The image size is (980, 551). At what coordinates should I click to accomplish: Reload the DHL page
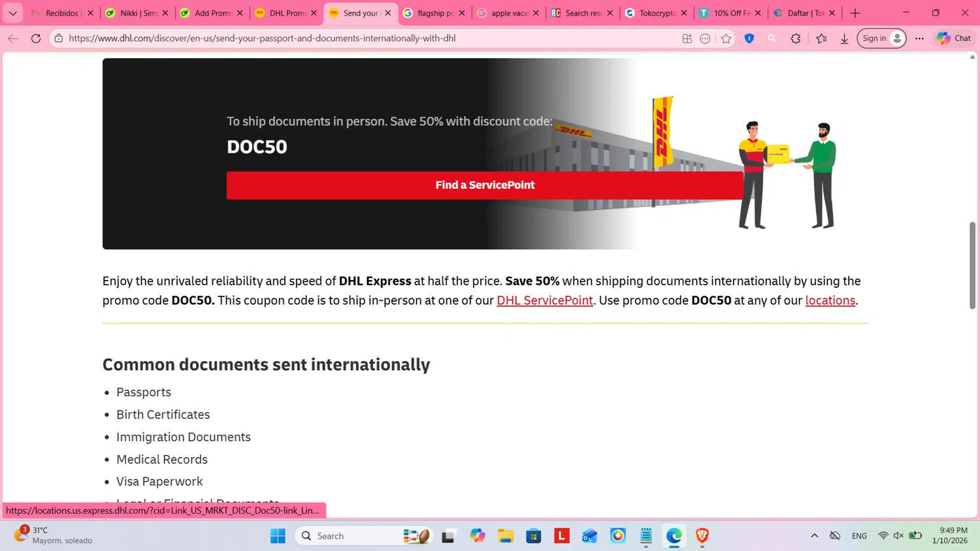pyautogui.click(x=36, y=39)
